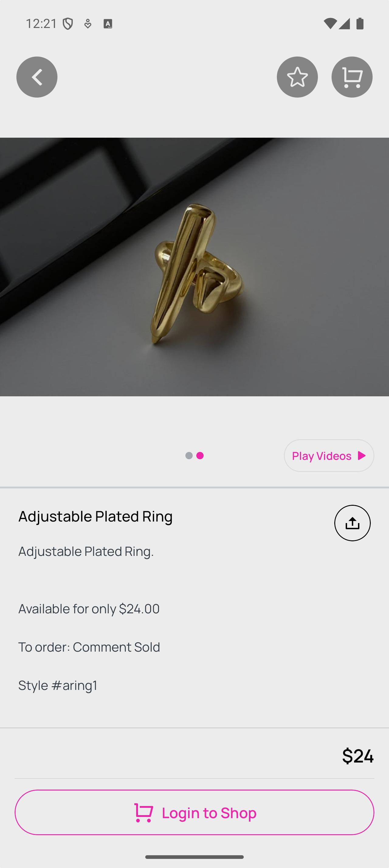Select the first gray carousel dot
389x868 pixels.
[x=189, y=456]
